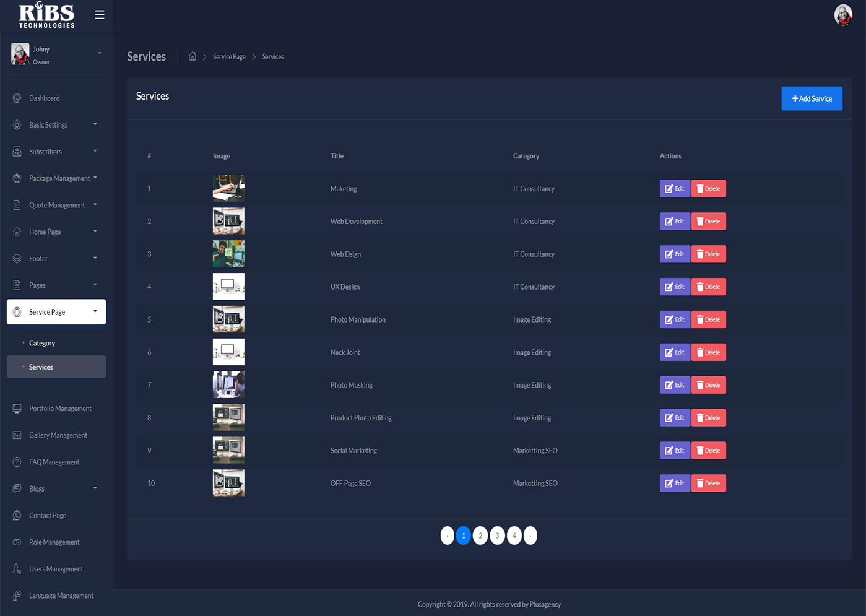Click the Add Service button
866x616 pixels.
click(812, 98)
